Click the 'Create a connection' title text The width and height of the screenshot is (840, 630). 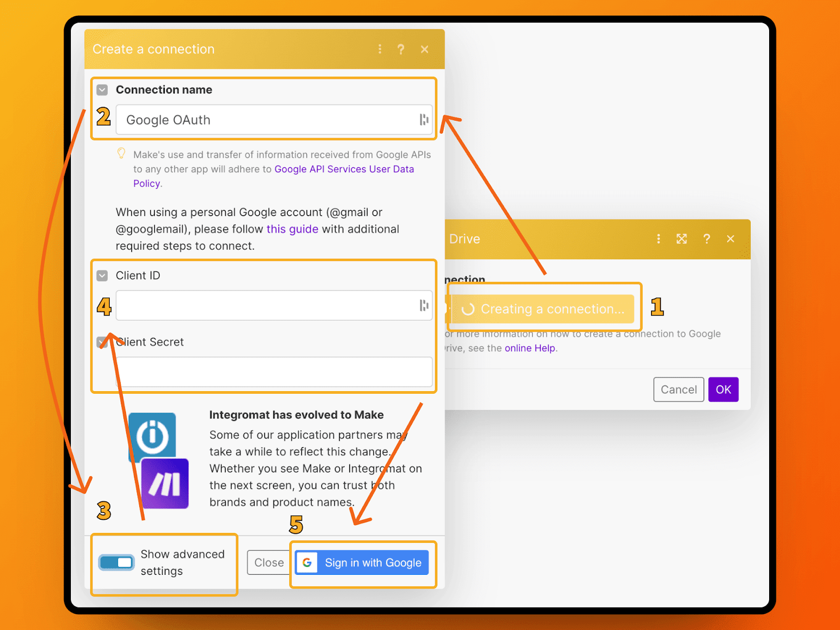tap(153, 49)
